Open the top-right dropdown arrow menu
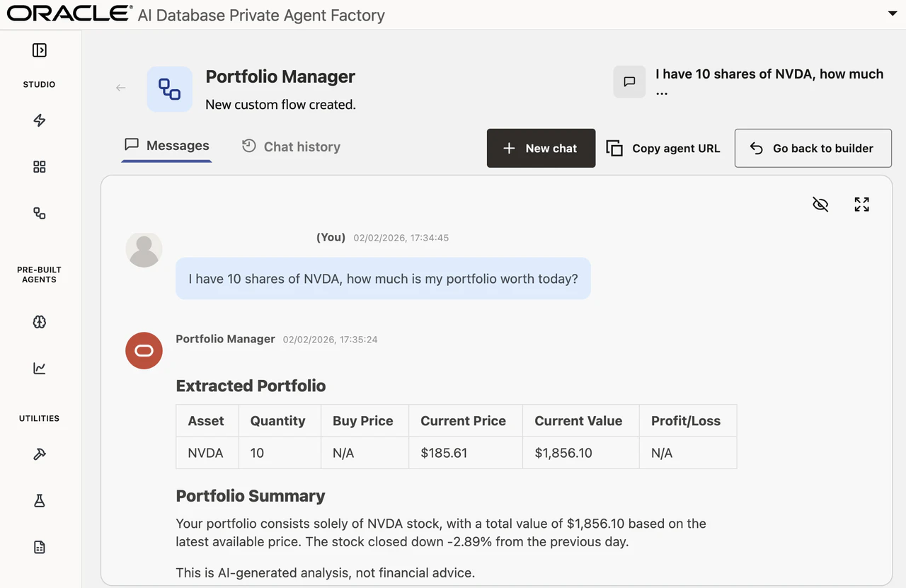The width and height of the screenshot is (906, 588). pos(892,14)
